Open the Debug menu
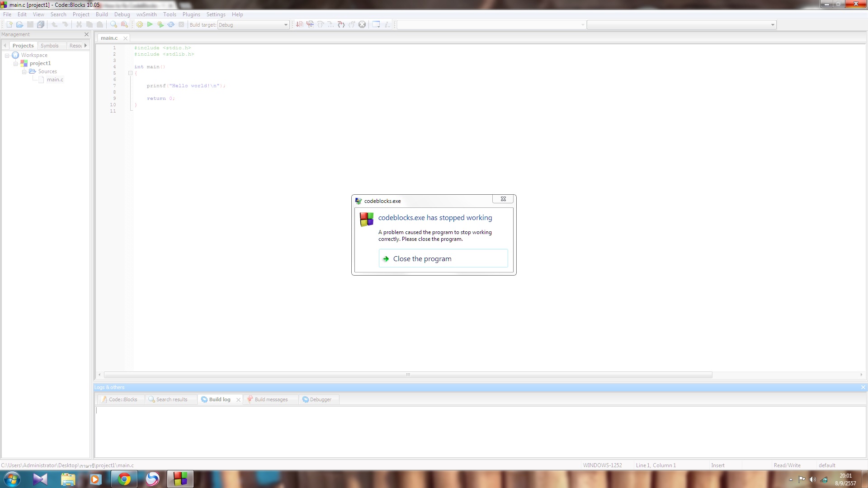This screenshot has height=488, width=868. click(122, 14)
